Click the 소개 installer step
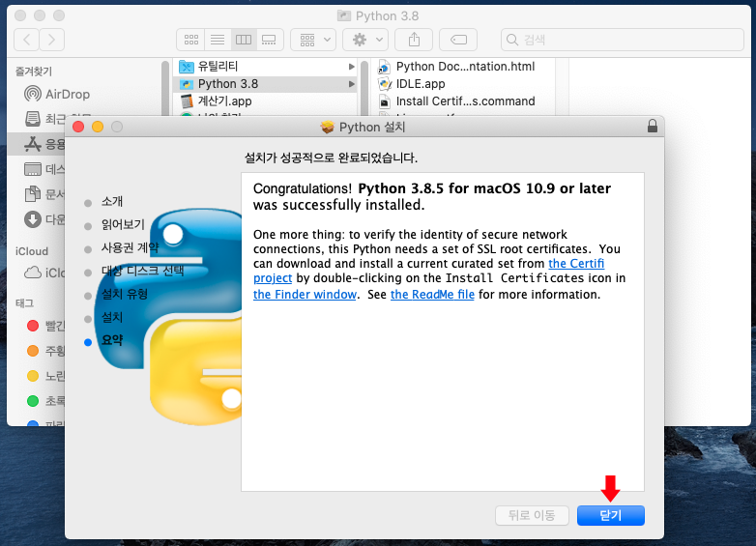The image size is (756, 546). pyautogui.click(x=112, y=201)
